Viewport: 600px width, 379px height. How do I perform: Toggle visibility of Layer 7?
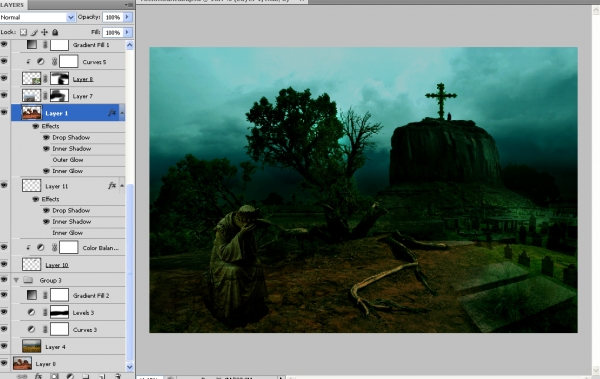4,95
